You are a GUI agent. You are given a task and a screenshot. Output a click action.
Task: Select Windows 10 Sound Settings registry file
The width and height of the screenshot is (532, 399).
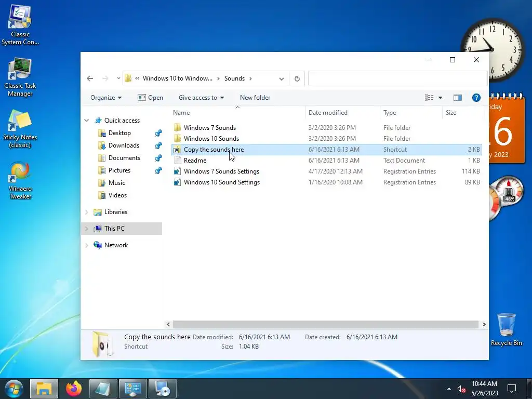tap(327, 182)
